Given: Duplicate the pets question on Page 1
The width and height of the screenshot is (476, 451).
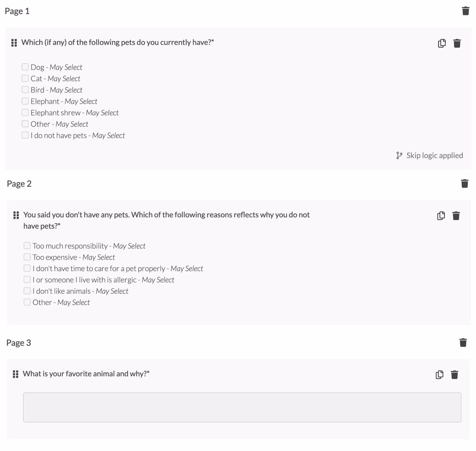Looking at the screenshot, I should tap(442, 43).
